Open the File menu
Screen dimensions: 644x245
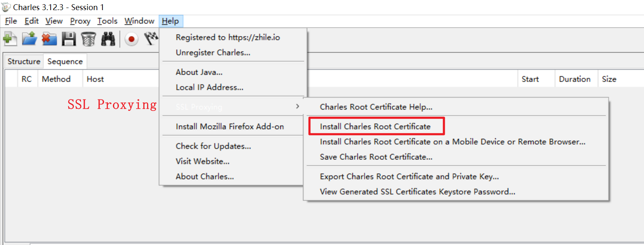(11, 21)
